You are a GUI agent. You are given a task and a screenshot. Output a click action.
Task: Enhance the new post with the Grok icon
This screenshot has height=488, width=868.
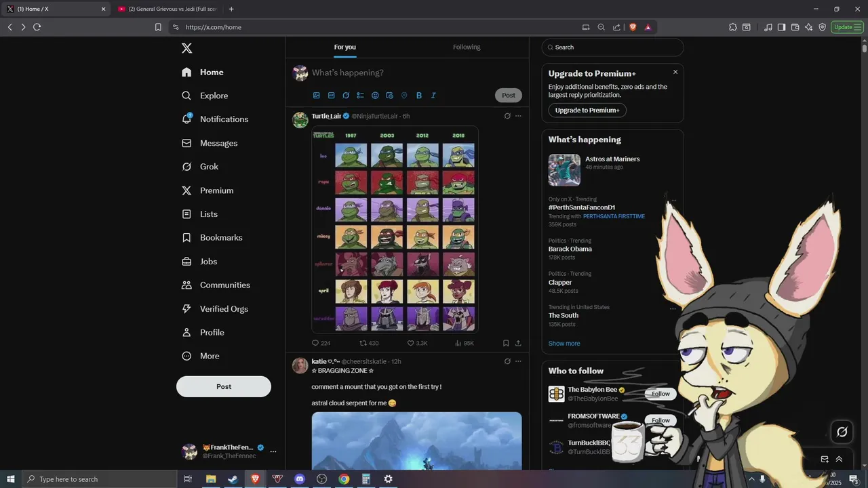[346, 96]
